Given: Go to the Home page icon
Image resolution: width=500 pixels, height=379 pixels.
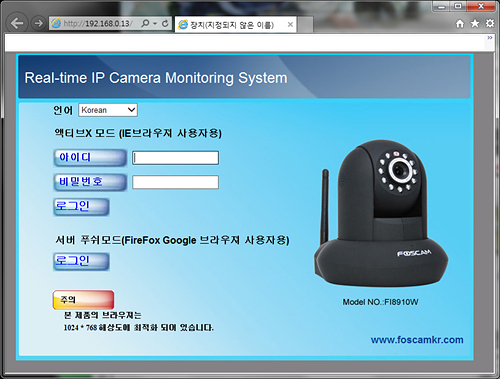Looking at the screenshot, I should point(460,24).
